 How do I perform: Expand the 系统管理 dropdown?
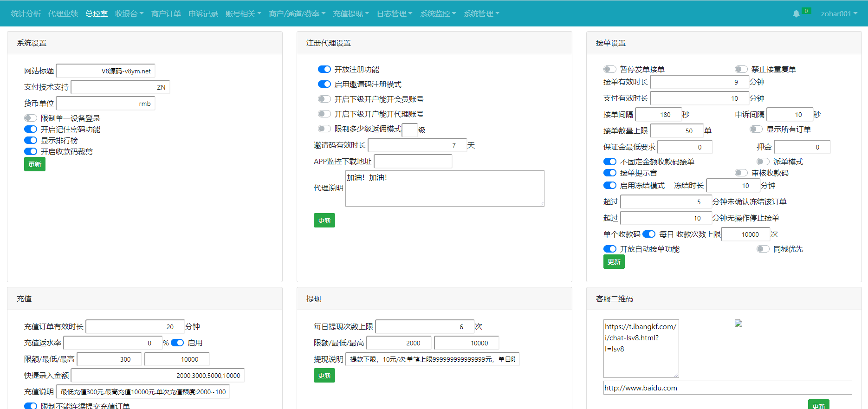(x=481, y=14)
